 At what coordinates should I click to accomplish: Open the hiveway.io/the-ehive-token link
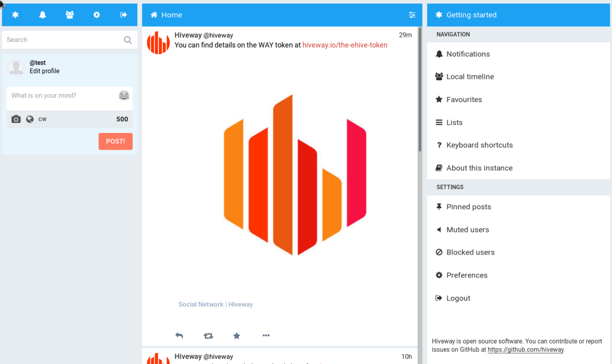[345, 45]
